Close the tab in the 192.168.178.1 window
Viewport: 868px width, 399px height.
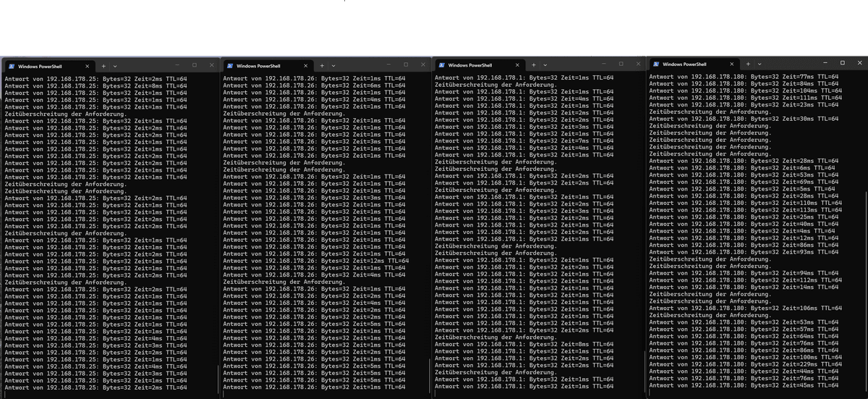coord(517,65)
